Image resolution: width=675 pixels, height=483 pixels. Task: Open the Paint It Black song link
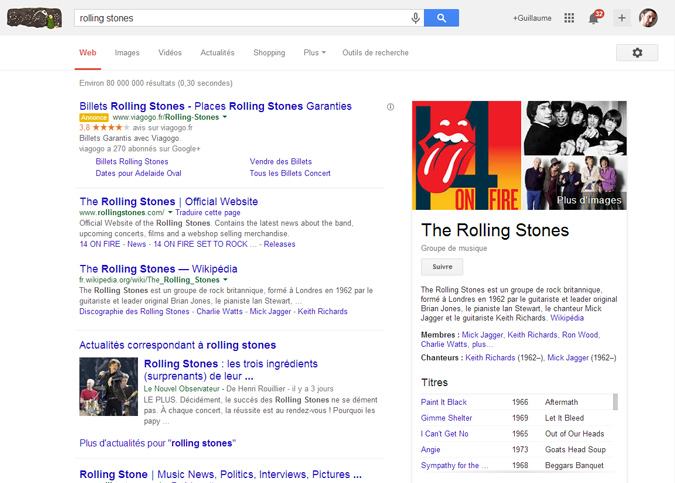coord(444,402)
